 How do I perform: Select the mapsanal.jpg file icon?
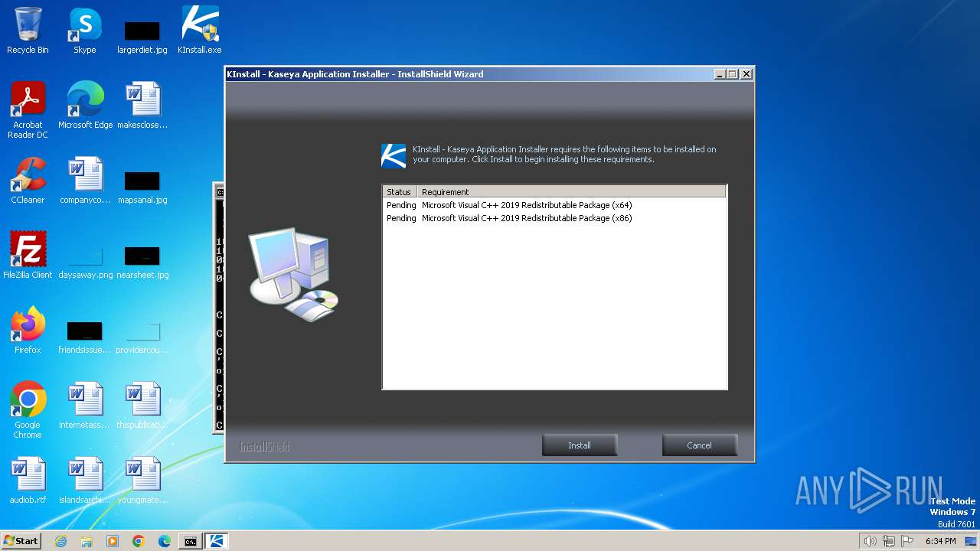(142, 187)
